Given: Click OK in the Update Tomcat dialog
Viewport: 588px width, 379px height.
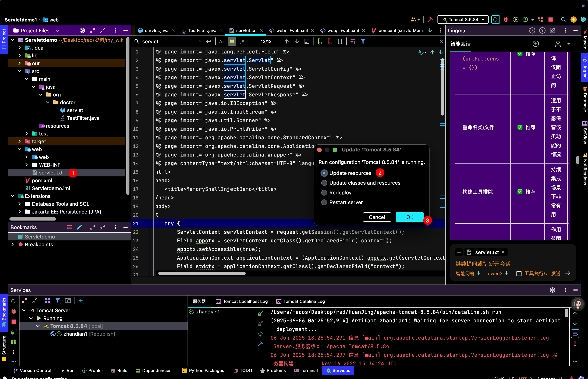Looking at the screenshot, I should [410, 217].
